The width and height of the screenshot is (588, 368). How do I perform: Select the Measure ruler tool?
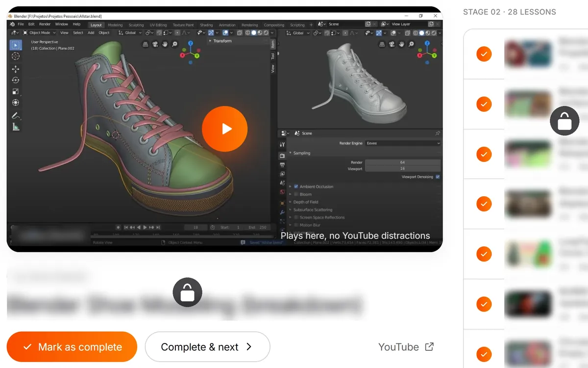click(x=16, y=127)
